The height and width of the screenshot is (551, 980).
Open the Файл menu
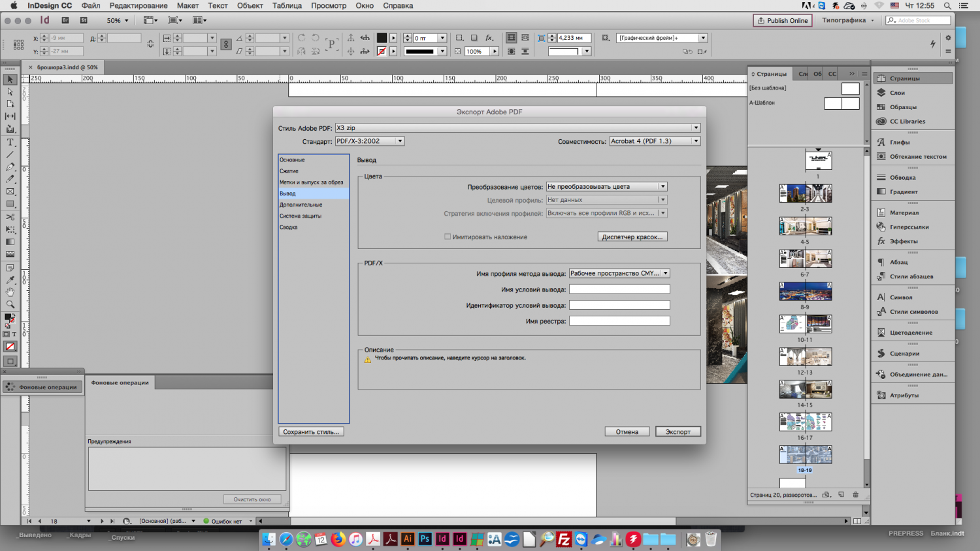(x=91, y=5)
